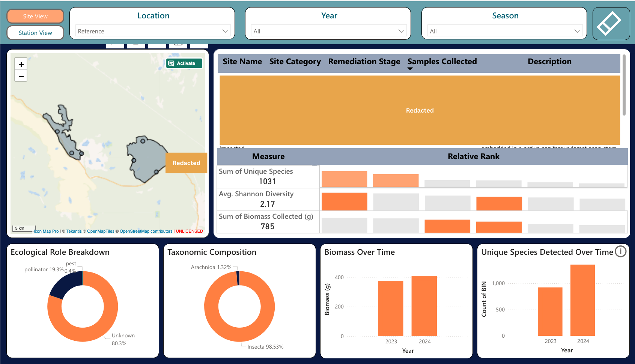Click the Sum of Unique Species label
This screenshot has width=635, height=364.
(x=256, y=171)
